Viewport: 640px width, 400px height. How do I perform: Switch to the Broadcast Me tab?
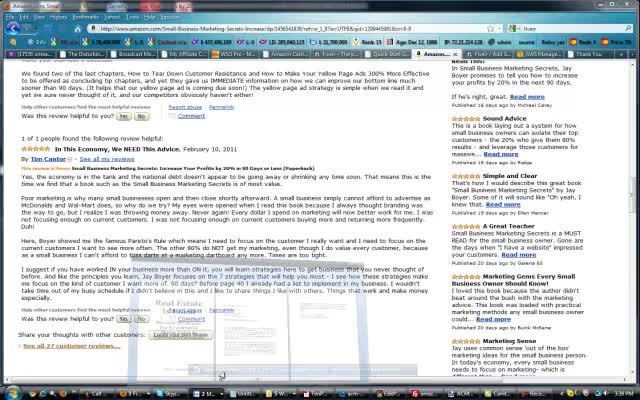134,54
